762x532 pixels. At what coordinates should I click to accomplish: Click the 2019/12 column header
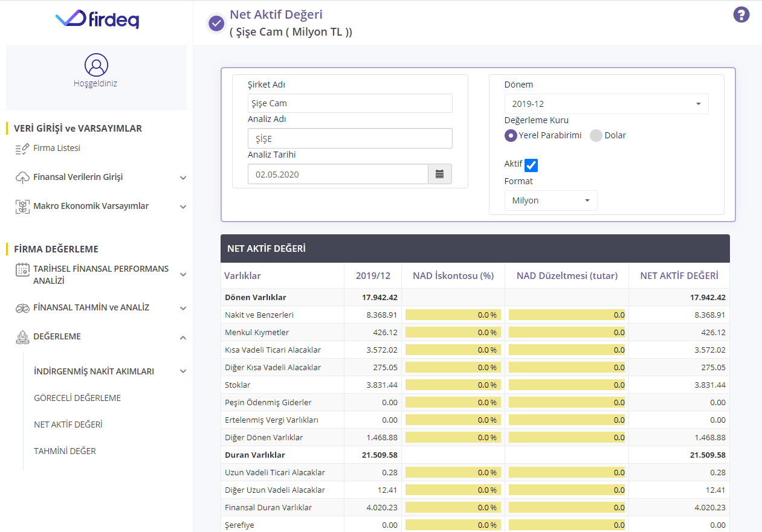pyautogui.click(x=373, y=275)
